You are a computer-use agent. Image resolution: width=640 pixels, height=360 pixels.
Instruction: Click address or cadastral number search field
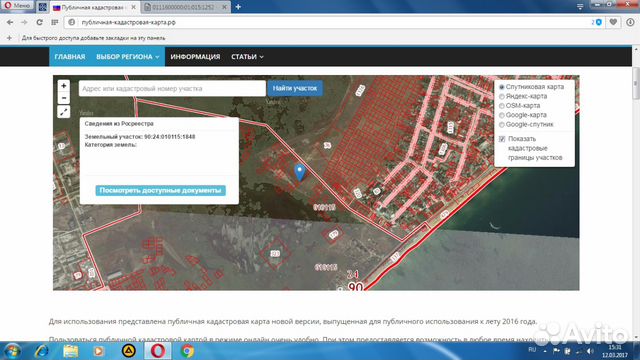tap(172, 89)
